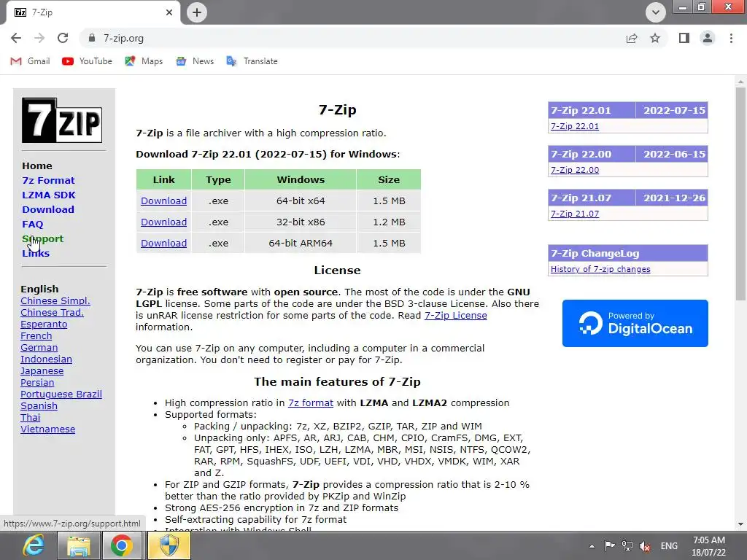This screenshot has height=560, width=747.
Task: Click the Powered by DigitalOcean banner
Action: [635, 323]
